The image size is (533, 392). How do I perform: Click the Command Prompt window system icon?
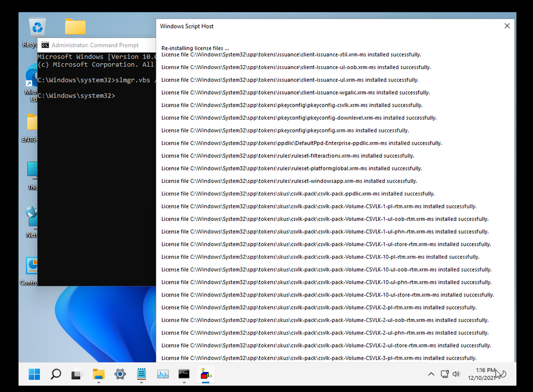click(45, 45)
